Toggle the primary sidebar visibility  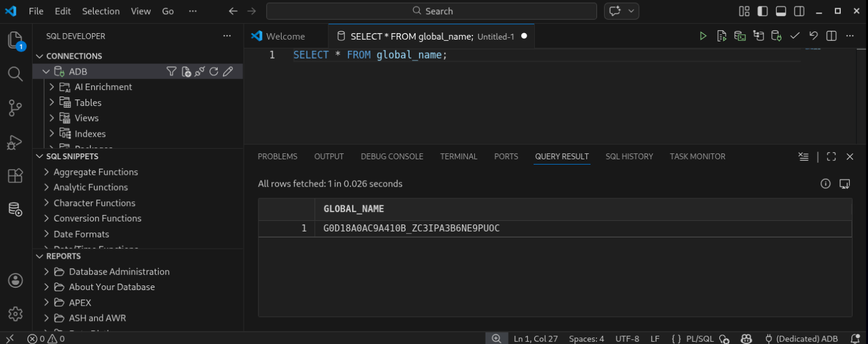tap(762, 10)
